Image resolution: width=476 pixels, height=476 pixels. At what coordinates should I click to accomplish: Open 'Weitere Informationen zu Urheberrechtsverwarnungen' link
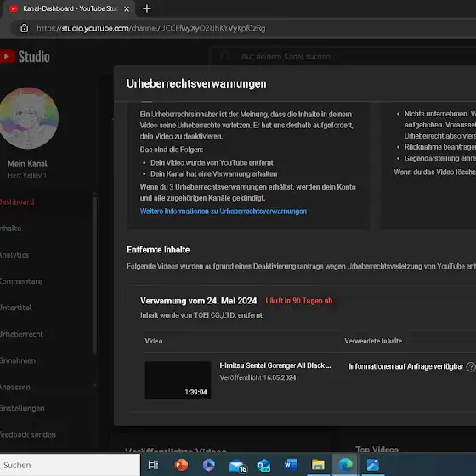tap(223, 212)
